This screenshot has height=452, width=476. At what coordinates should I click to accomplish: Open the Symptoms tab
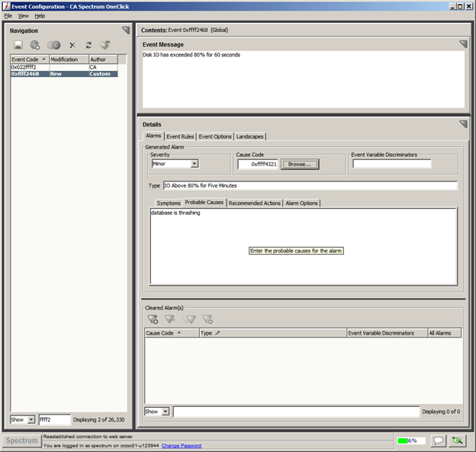pos(169,204)
